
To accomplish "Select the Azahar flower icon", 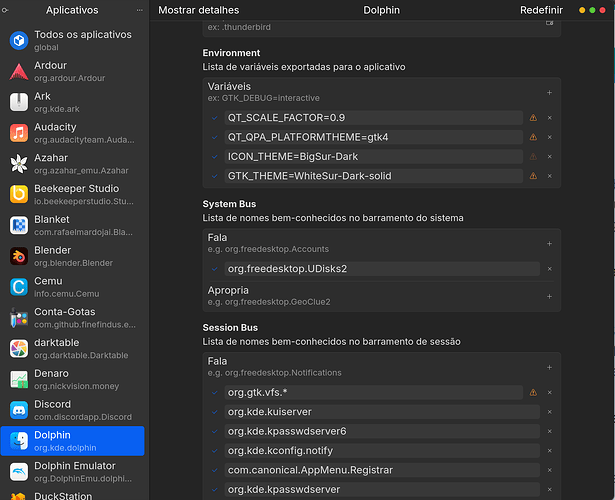I will click(19, 164).
